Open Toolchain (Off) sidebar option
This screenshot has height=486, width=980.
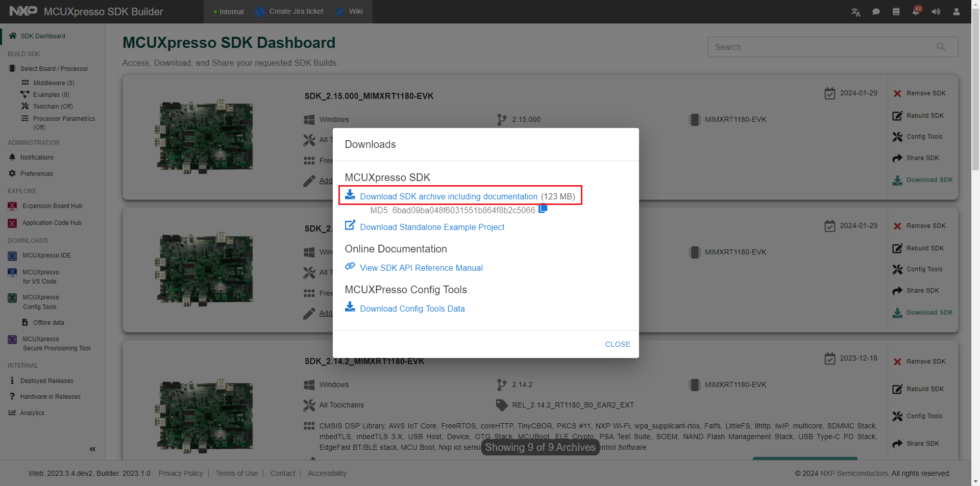53,107
